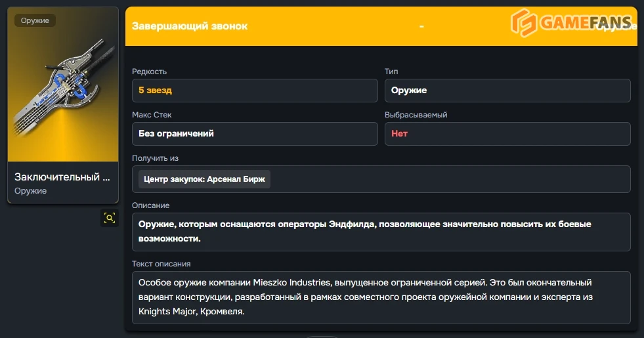Viewport: 644px width, 338px height.
Task: Click the Текст описания label
Action: [x=161, y=264]
